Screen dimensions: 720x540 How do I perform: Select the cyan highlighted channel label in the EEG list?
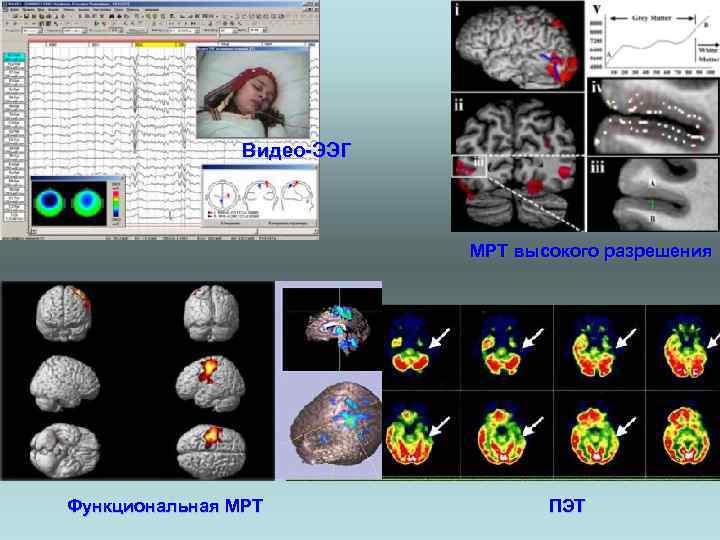click(14, 57)
